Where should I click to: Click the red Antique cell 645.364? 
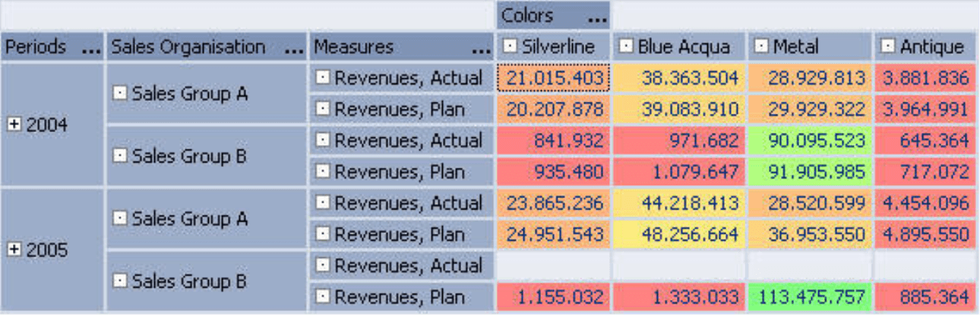925,140
